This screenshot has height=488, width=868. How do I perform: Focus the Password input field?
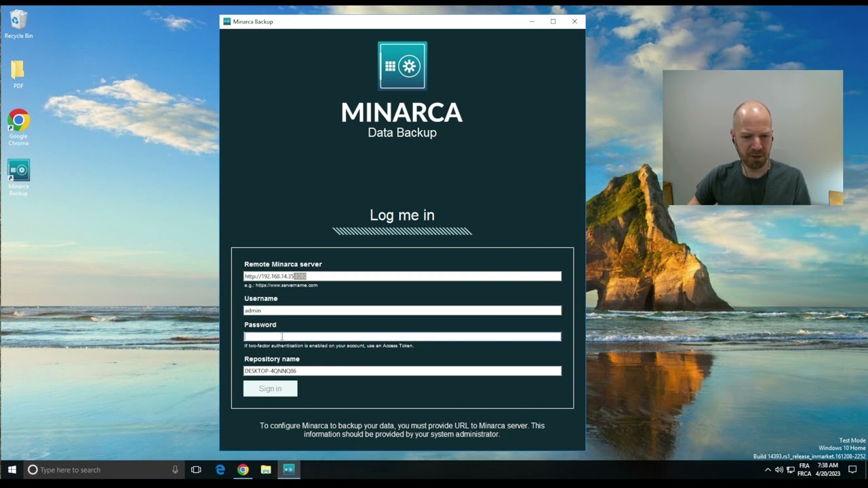[x=402, y=336]
